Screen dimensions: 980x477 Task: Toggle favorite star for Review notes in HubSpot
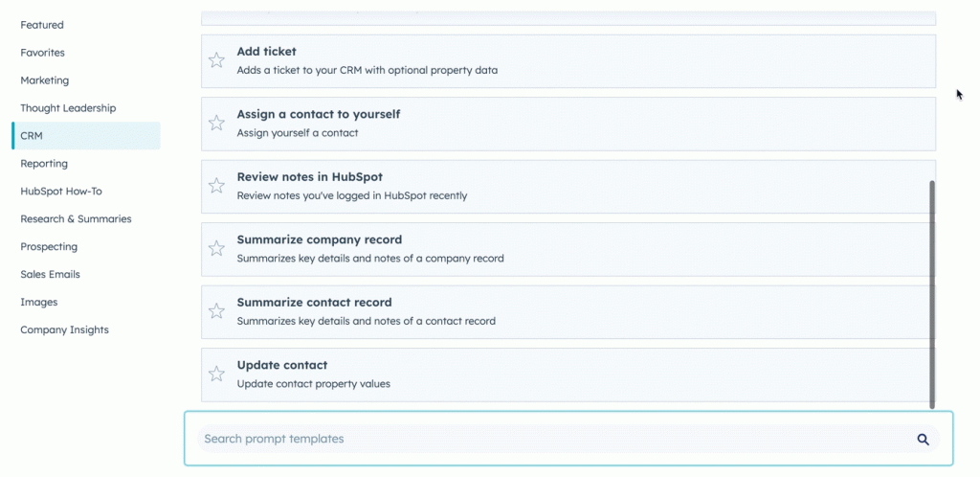217,186
